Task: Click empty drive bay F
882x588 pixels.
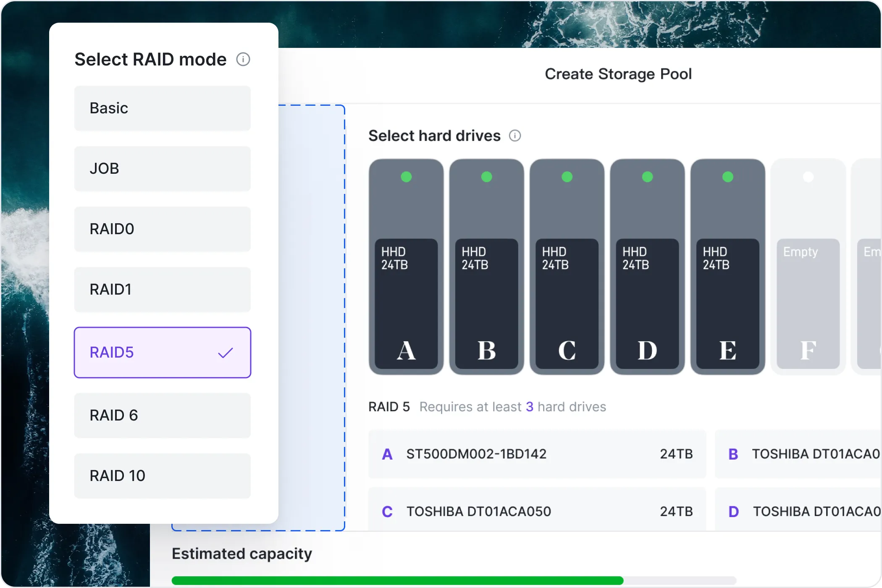Action: (808, 267)
